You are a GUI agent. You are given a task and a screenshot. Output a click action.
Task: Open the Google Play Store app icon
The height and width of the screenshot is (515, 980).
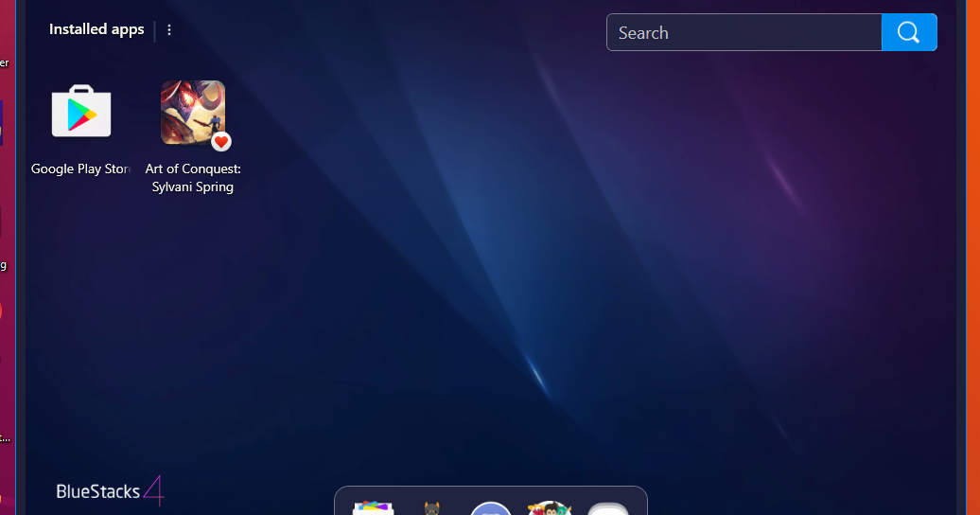(81, 112)
